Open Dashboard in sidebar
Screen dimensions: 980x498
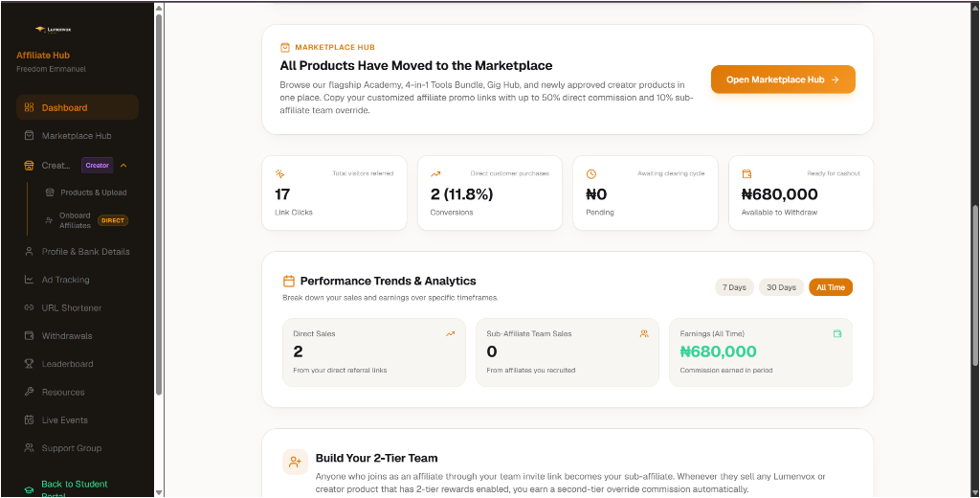point(78,107)
